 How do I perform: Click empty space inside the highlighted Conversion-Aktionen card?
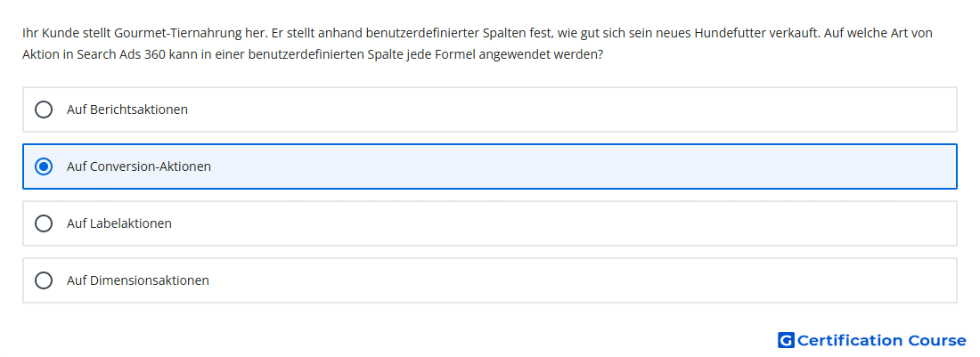coord(562,166)
